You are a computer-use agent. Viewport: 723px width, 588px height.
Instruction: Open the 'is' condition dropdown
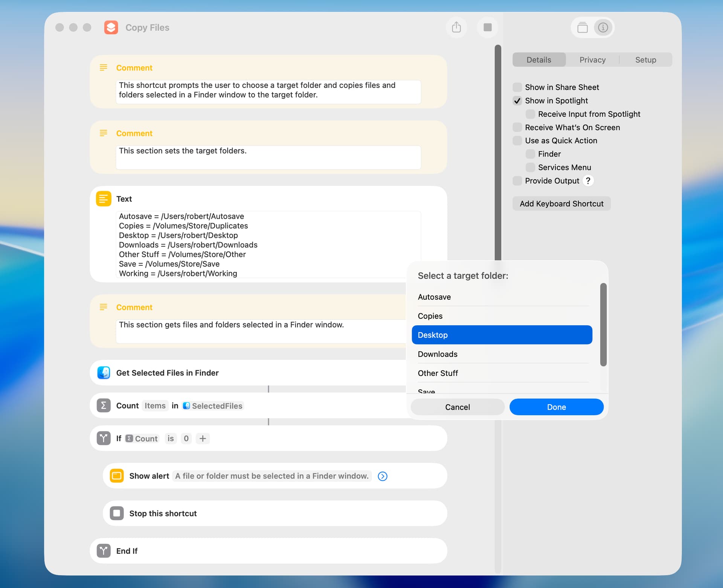(171, 439)
